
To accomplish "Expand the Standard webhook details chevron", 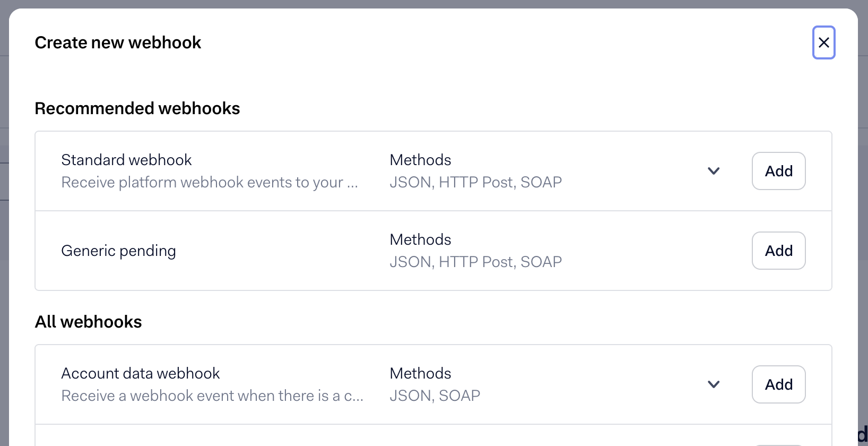I will (x=714, y=171).
